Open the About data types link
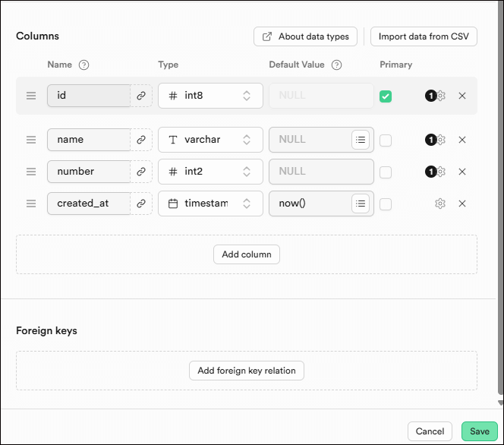This screenshot has width=504, height=445. [305, 36]
